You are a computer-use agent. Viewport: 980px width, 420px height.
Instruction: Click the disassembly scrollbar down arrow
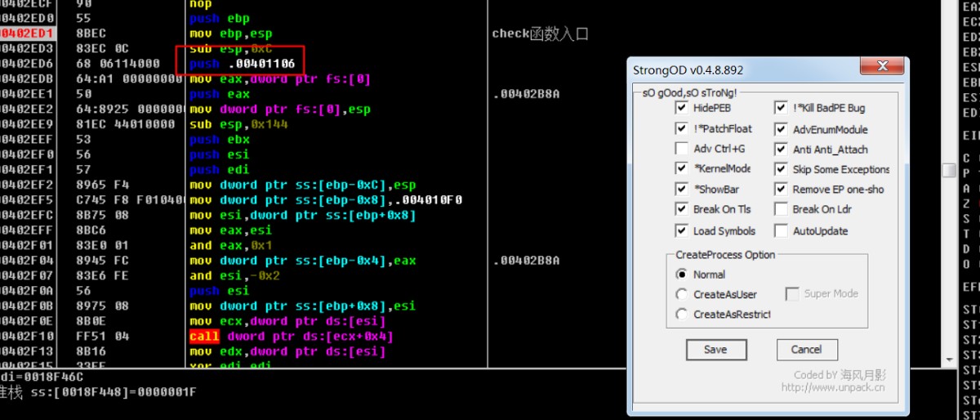click(948, 360)
